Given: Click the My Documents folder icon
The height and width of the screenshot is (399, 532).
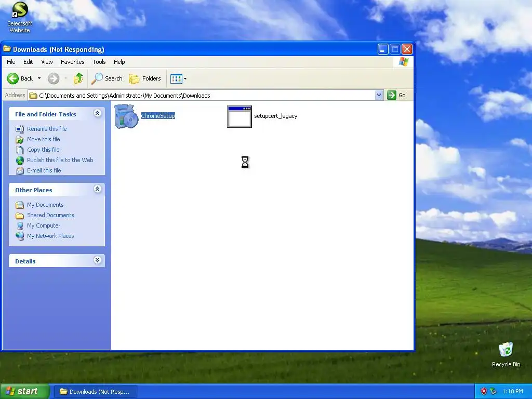Looking at the screenshot, I should point(20,205).
